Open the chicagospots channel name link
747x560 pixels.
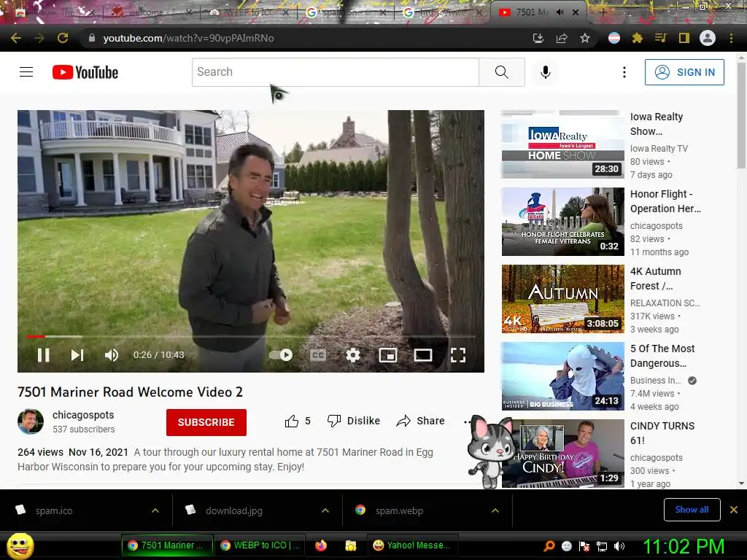click(83, 415)
